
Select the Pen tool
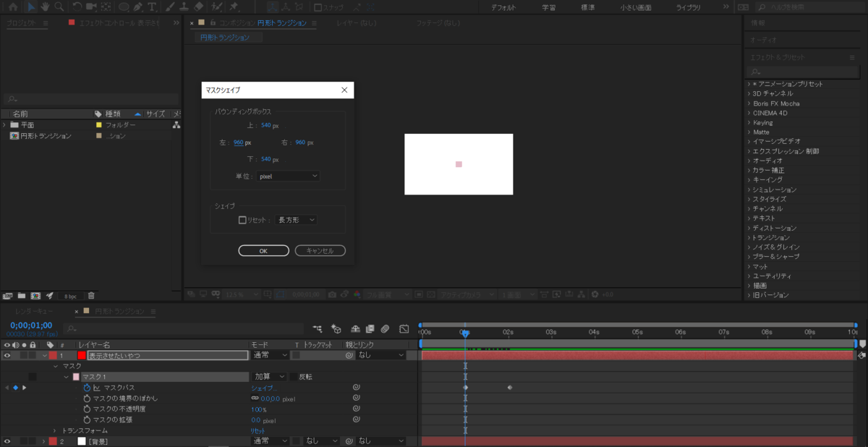(139, 7)
